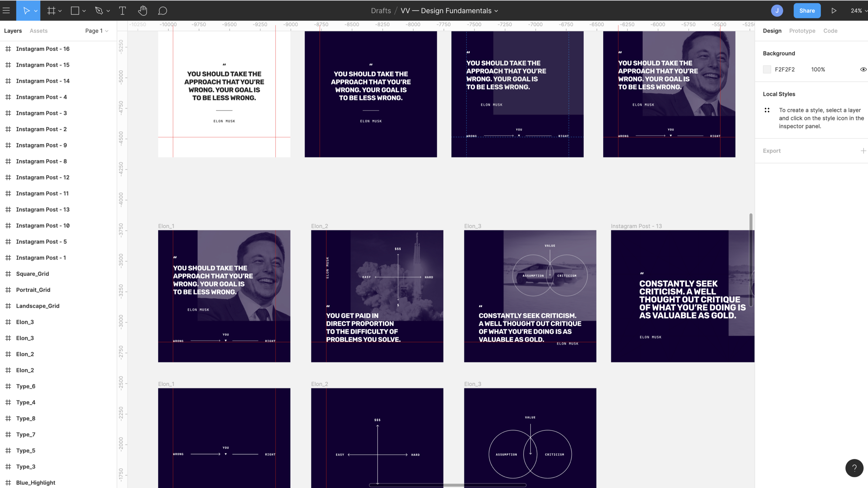This screenshot has width=868, height=488.
Task: Click the Present play button
Action: coord(834,11)
